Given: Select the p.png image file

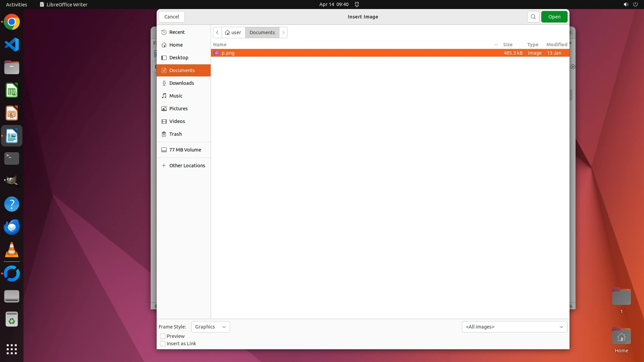Looking at the screenshot, I should tap(228, 53).
